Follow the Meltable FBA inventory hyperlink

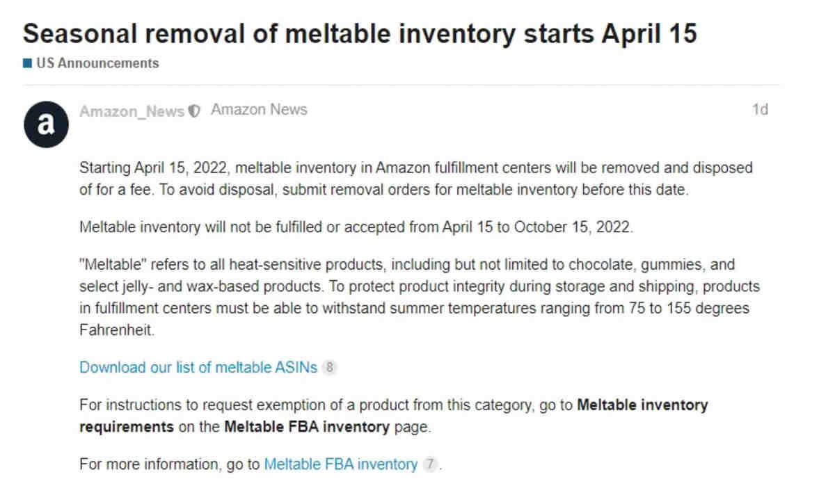pyautogui.click(x=341, y=464)
